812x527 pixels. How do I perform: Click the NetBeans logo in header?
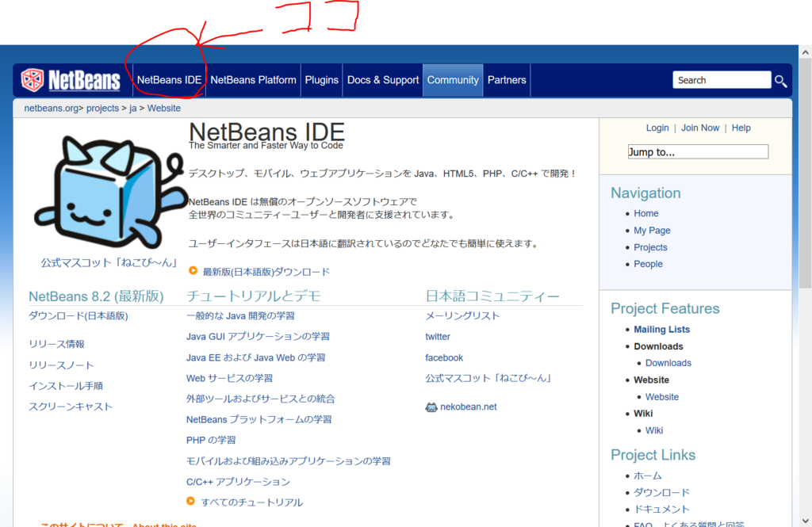click(71, 80)
